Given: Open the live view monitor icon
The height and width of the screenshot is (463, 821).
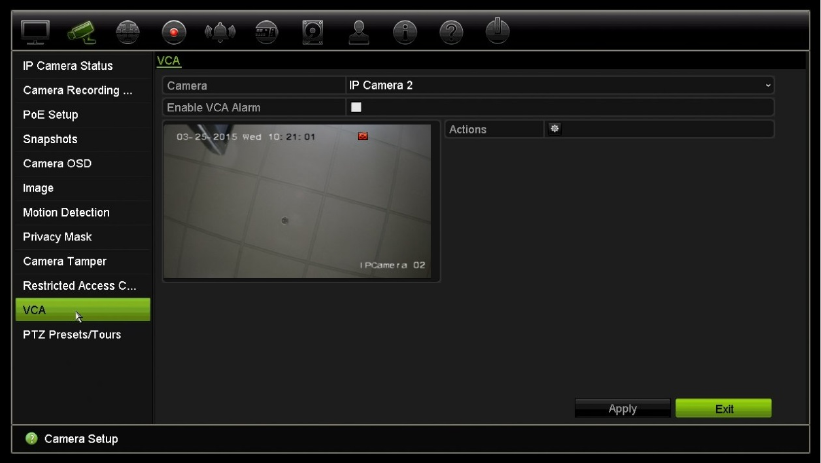Looking at the screenshot, I should (36, 32).
